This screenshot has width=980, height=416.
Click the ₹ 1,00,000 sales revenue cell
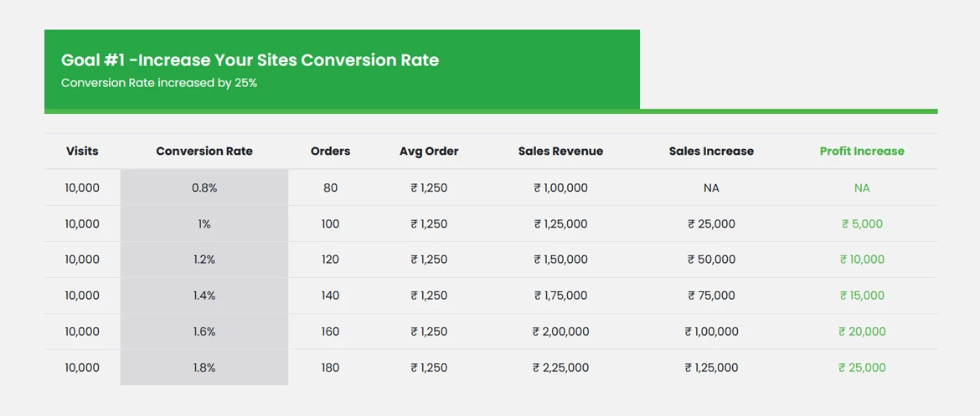click(x=560, y=188)
